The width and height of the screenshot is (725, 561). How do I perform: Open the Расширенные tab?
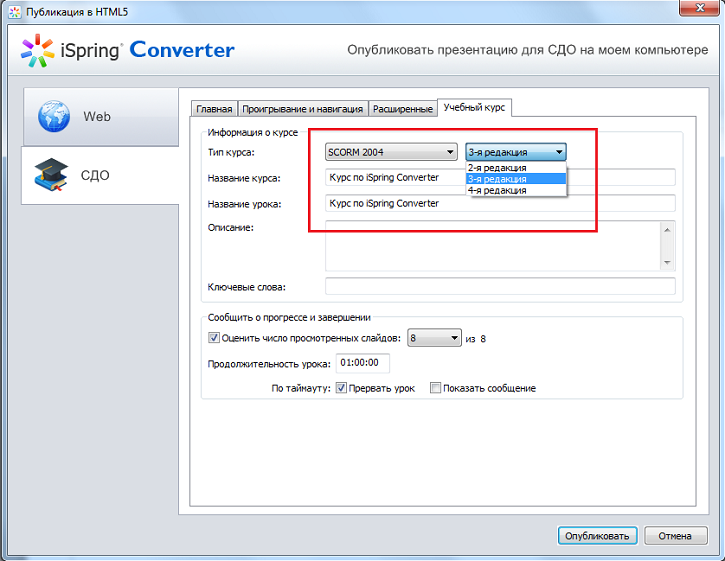403,109
